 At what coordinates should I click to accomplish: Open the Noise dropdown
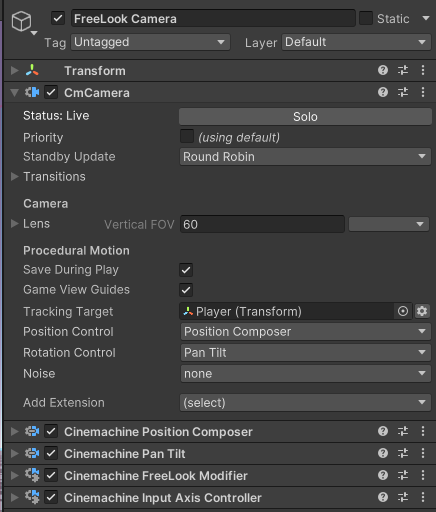point(306,374)
